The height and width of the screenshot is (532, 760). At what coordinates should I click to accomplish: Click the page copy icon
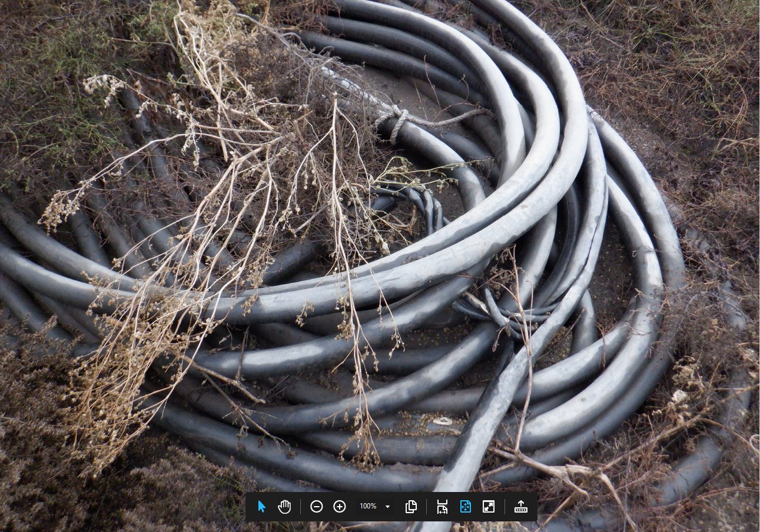point(411,507)
